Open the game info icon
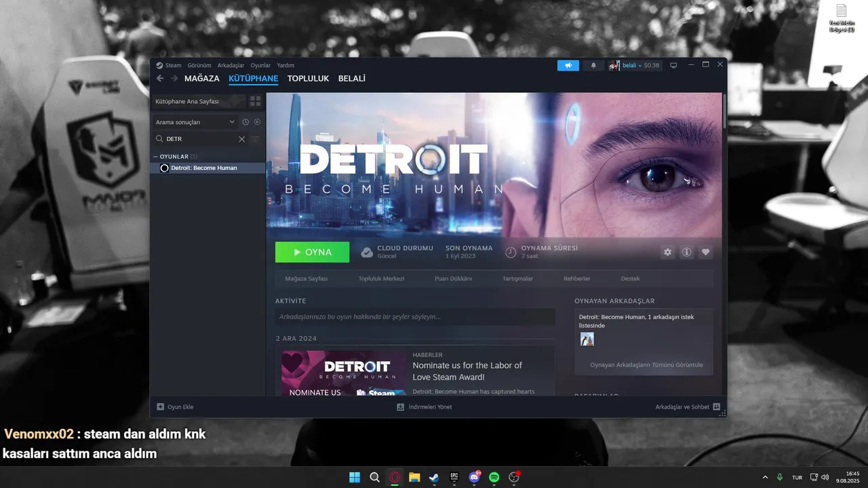 687,252
